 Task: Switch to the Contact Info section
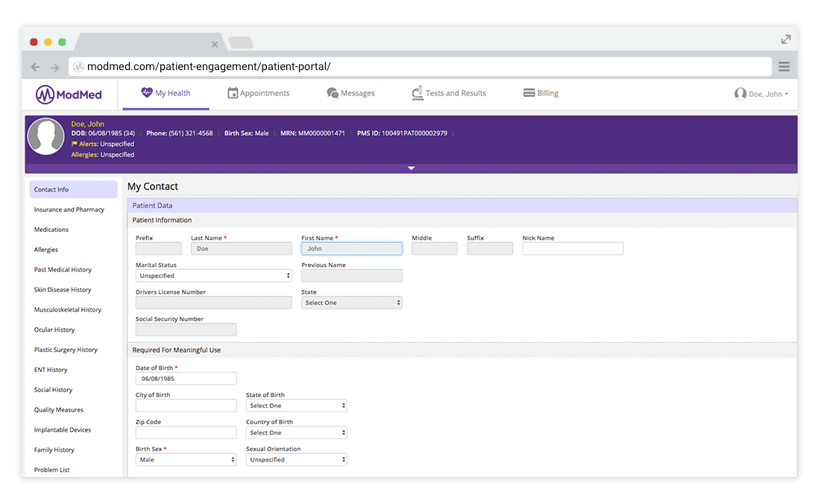[50, 189]
